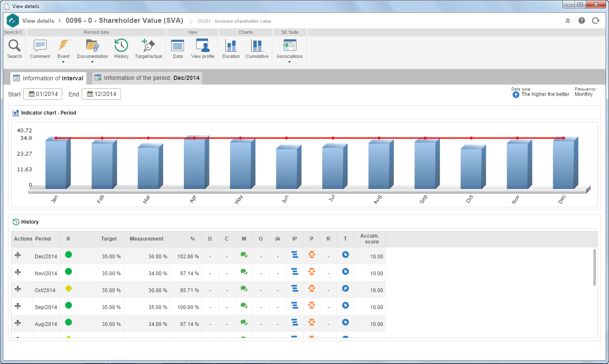609x364 pixels.
Task: Click the Associations icon
Action: (x=290, y=45)
